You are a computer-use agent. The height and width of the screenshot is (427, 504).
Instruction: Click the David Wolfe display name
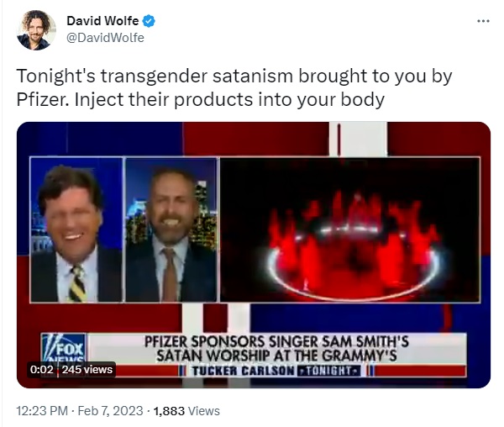pyautogui.click(x=102, y=21)
